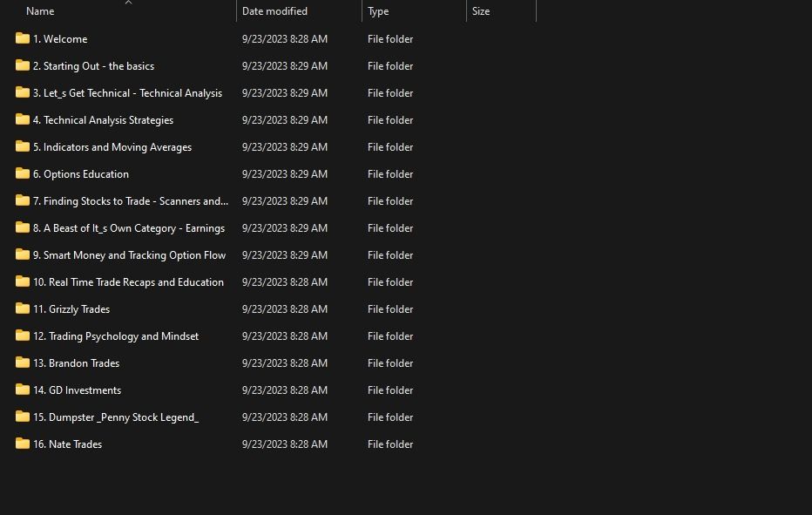Image resolution: width=812 pixels, height=515 pixels.
Task: Click folder icon next to 11. Grizzly Trades
Action: [23, 308]
